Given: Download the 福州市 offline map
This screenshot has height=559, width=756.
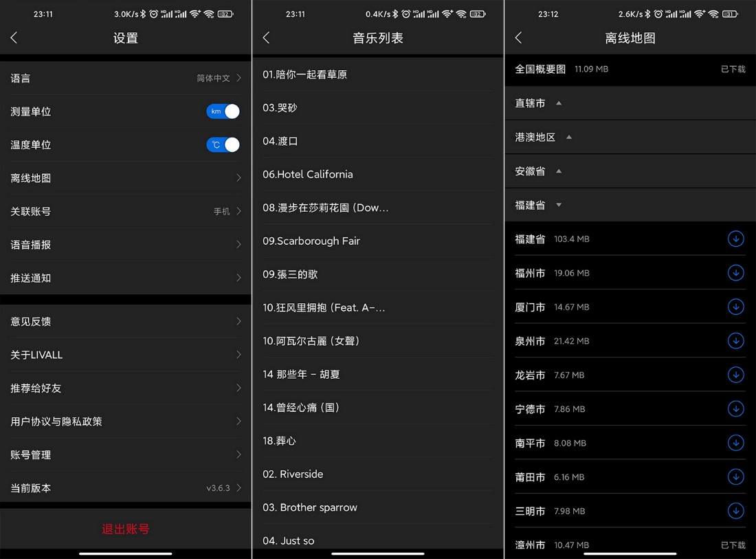Looking at the screenshot, I should pos(735,272).
